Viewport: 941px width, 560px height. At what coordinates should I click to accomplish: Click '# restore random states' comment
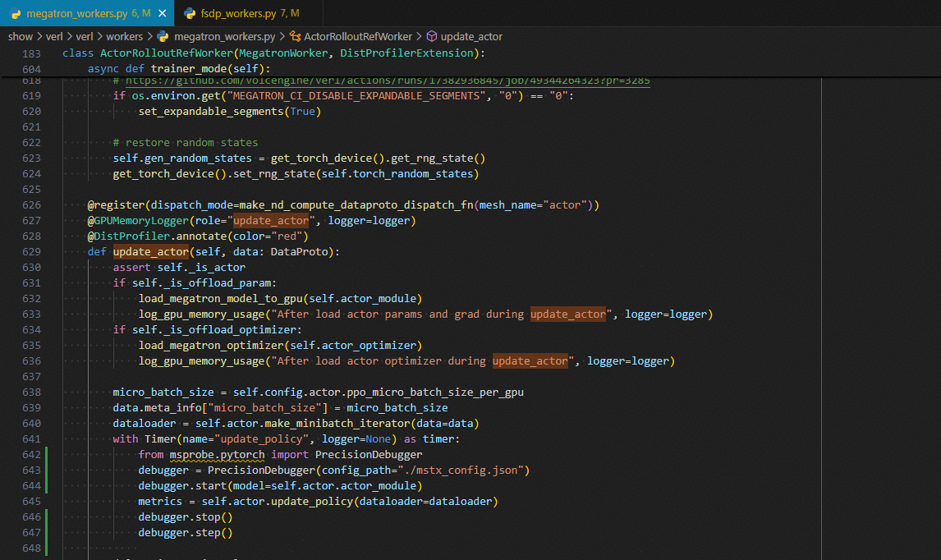pyautogui.click(x=186, y=142)
